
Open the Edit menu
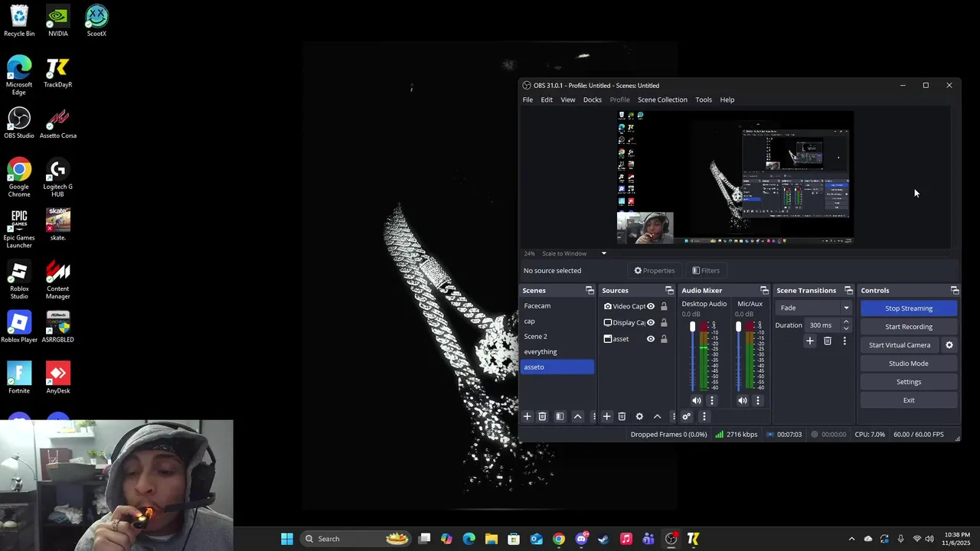tap(547, 99)
